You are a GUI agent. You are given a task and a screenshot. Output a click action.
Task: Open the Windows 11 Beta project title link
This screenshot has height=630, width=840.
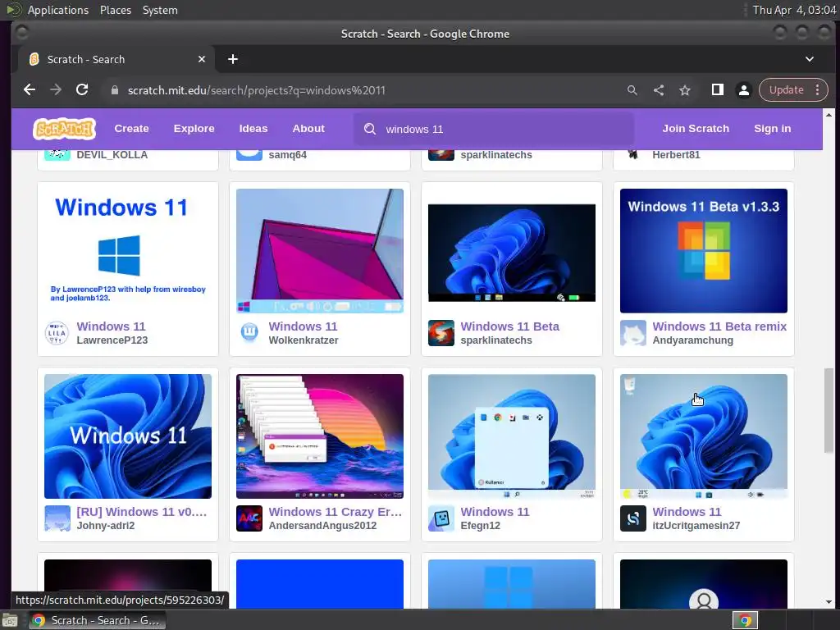click(x=510, y=326)
